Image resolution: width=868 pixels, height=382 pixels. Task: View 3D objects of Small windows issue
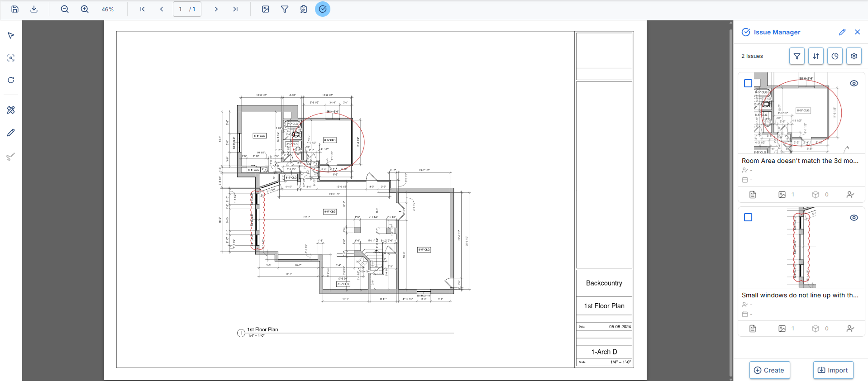[x=816, y=329]
